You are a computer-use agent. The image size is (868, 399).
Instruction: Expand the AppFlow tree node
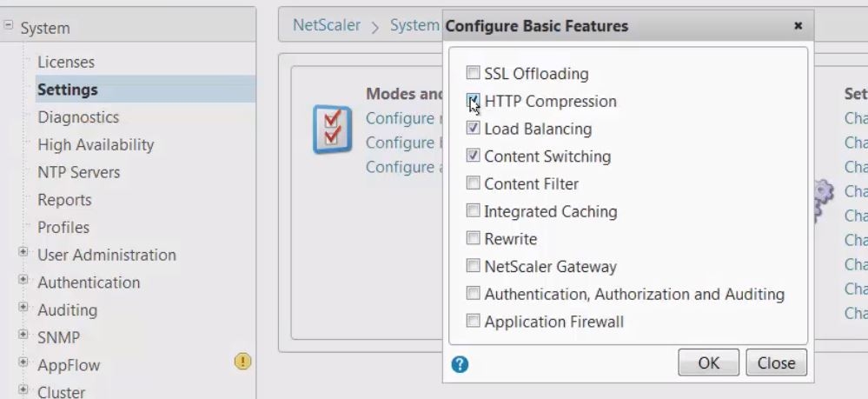pos(23,362)
